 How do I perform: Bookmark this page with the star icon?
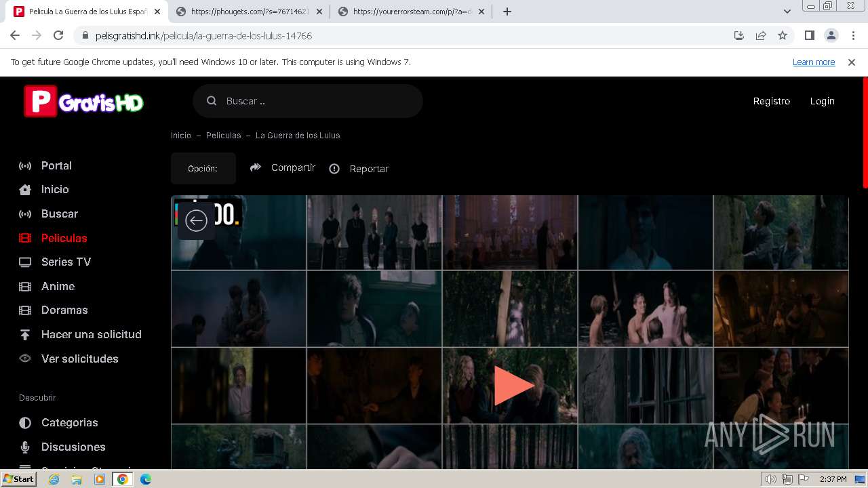[783, 35]
